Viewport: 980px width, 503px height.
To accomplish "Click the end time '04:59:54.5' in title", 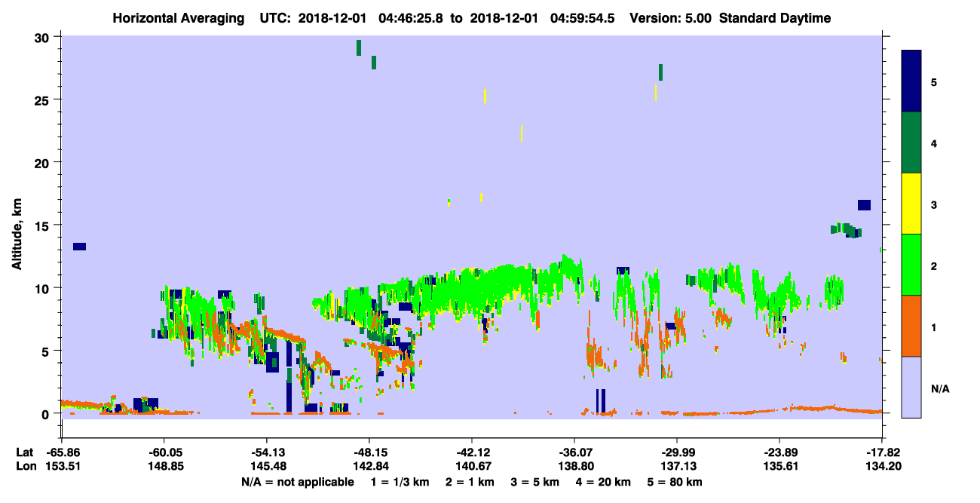I will (583, 18).
